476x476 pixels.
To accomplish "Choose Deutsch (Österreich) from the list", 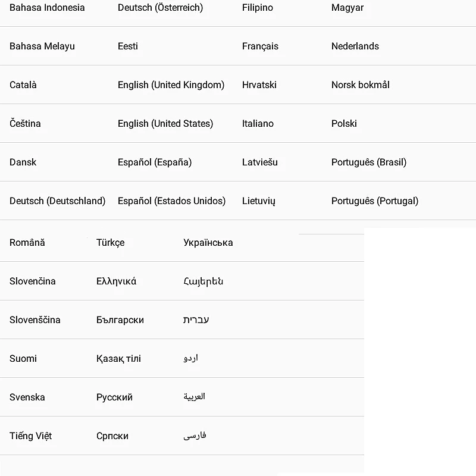I will point(160,8).
